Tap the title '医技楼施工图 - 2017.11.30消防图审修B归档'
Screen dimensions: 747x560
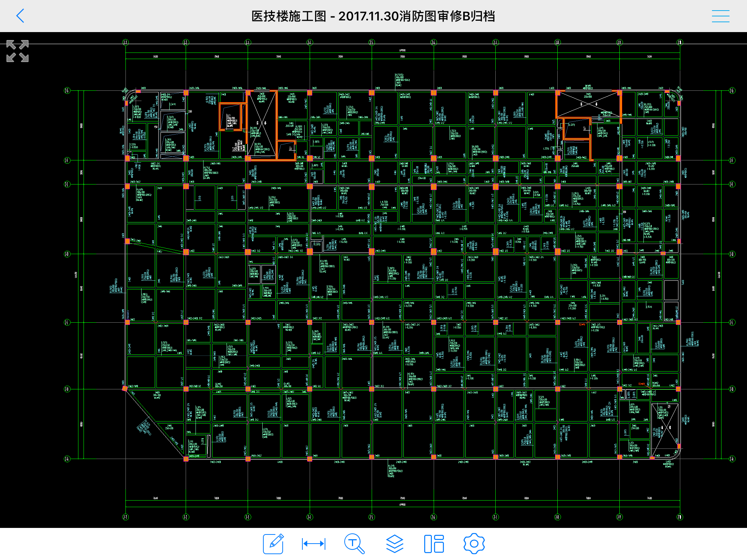[373, 16]
